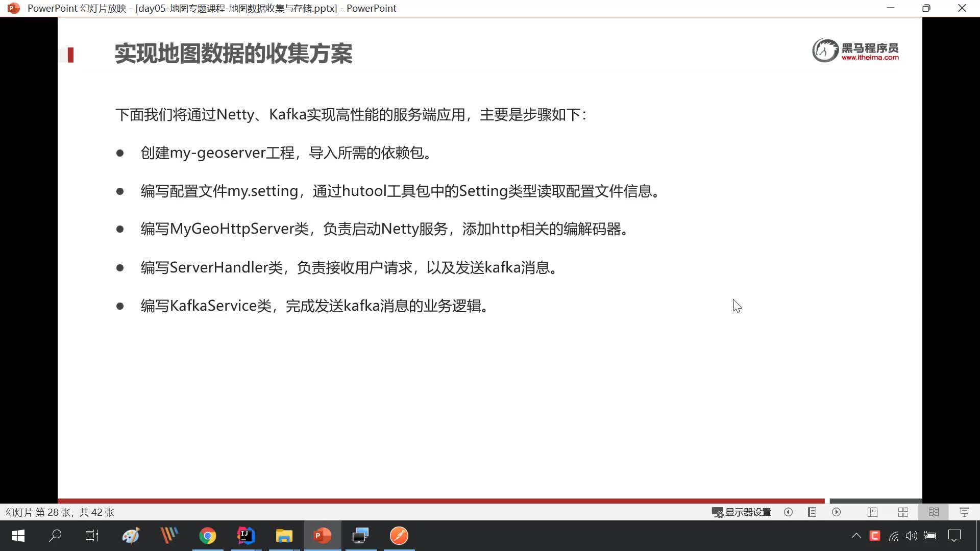Screen dimensions: 980x551
Task: Go to previous slide arrow
Action: coord(788,512)
